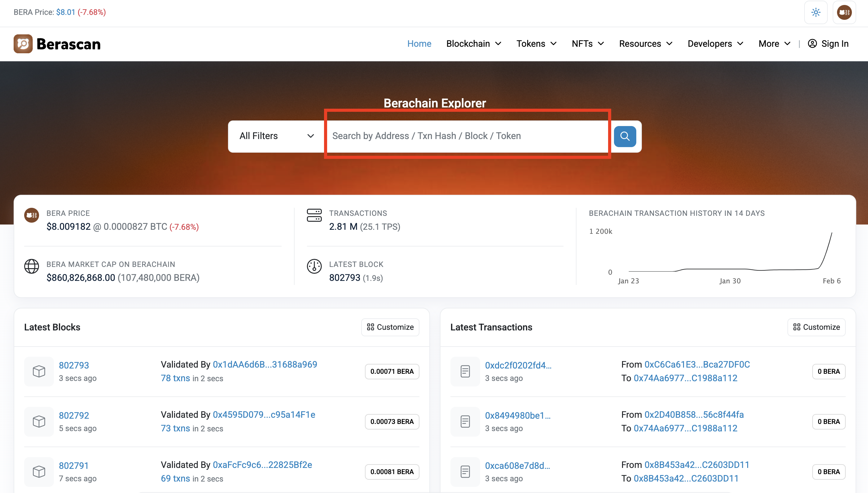The image size is (868, 493).
Task: Expand the Blockchain menu
Action: (x=473, y=44)
